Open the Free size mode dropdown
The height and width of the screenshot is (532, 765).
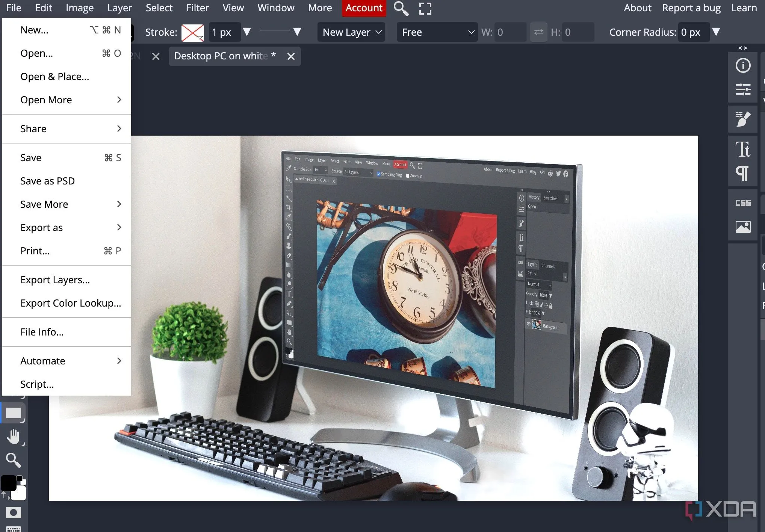click(x=437, y=32)
